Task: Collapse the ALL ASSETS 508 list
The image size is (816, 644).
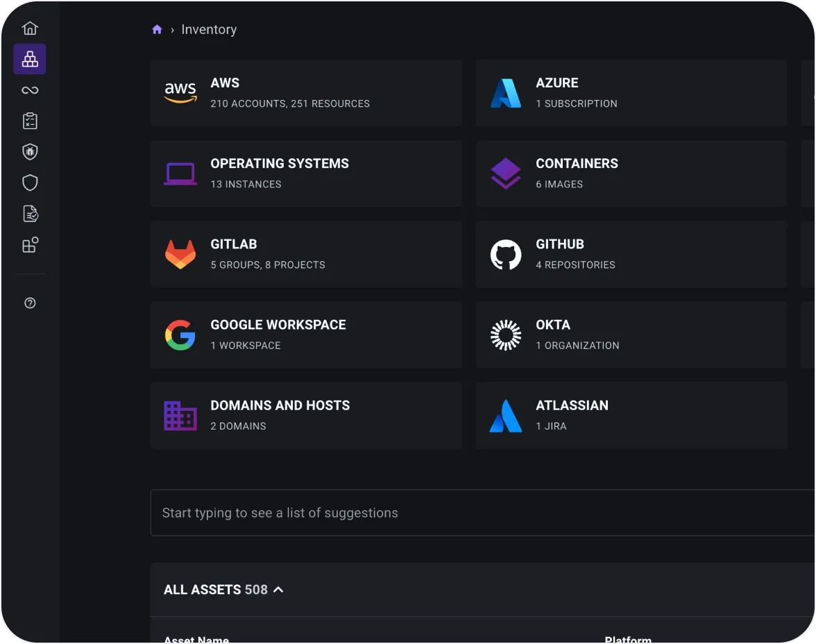Action: tap(278, 589)
